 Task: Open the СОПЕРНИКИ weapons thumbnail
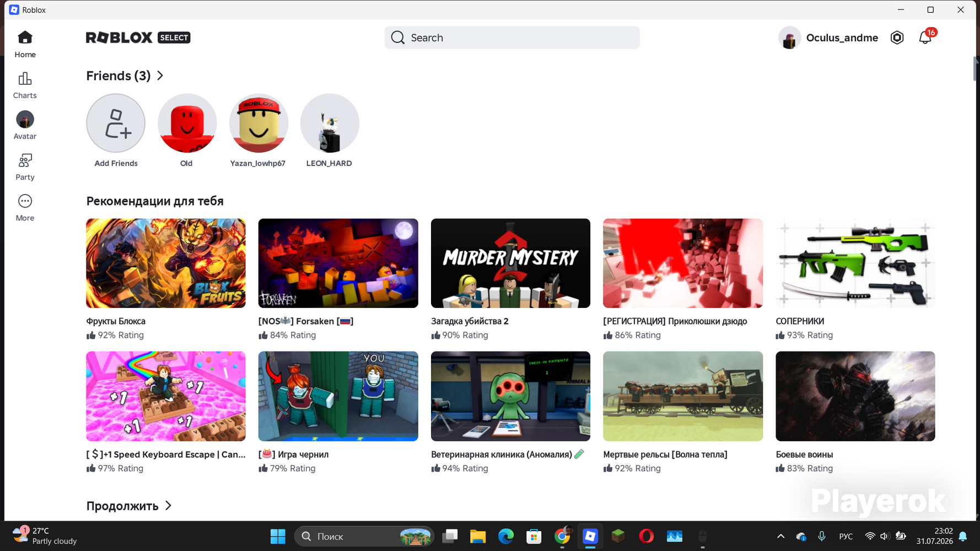click(855, 263)
